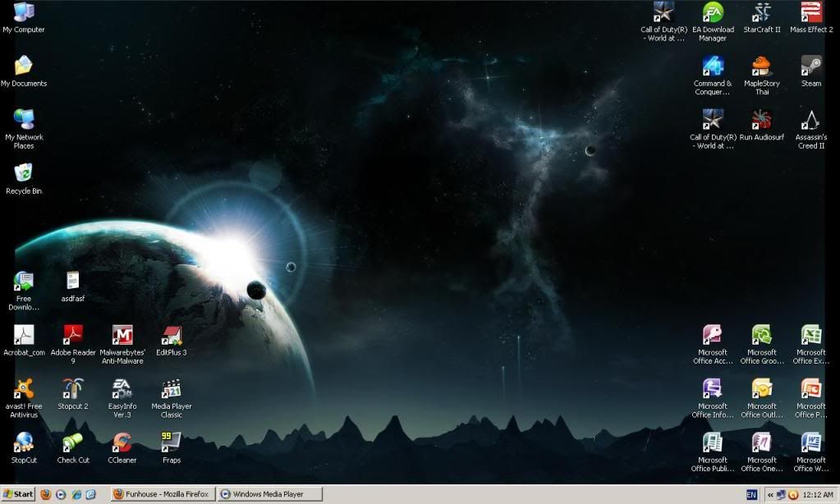Select My Network Places on the desktop
Screen dimensions: 840x504
24,120
